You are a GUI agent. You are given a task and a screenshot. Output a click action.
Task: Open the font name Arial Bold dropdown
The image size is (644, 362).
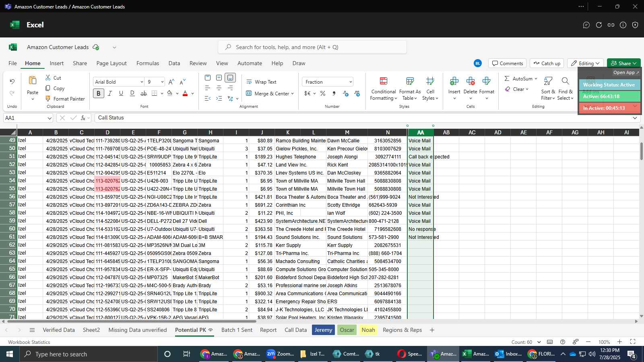click(x=142, y=82)
